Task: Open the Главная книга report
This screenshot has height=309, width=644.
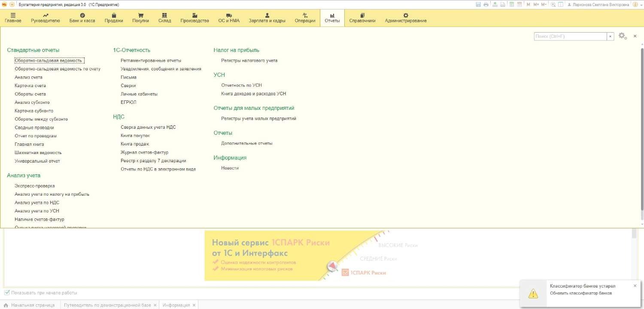Action: point(29,144)
